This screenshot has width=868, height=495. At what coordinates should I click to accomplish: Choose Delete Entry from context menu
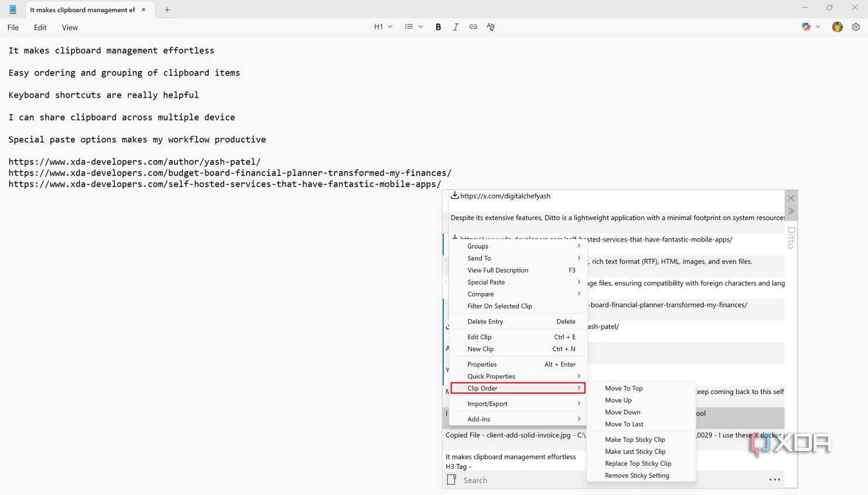point(518,321)
